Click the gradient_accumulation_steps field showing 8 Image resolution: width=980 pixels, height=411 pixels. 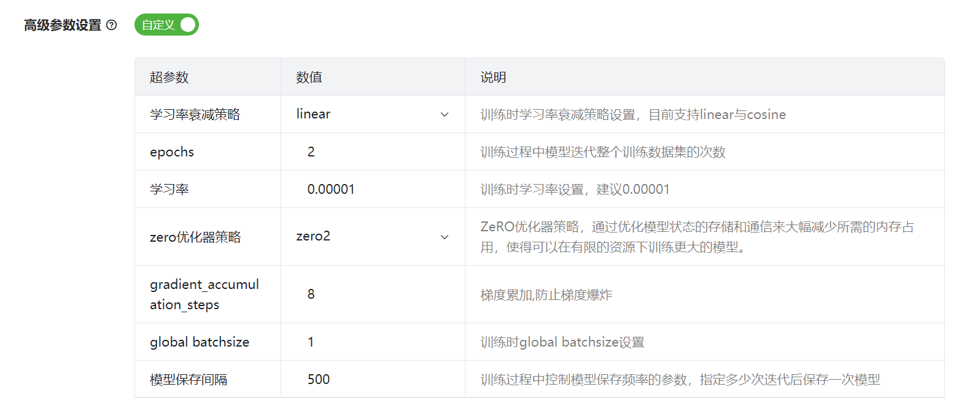[373, 294]
